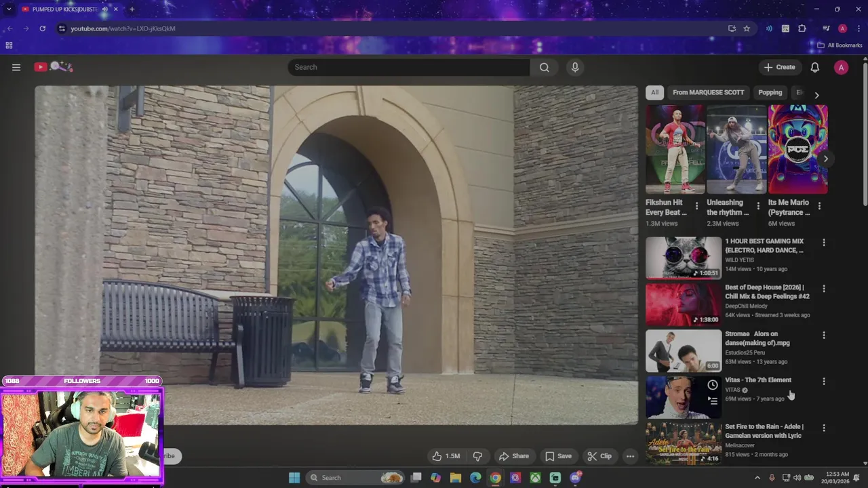Play the Stromae Alors on danse thumbnail
The height and width of the screenshot is (488, 868).
(684, 351)
